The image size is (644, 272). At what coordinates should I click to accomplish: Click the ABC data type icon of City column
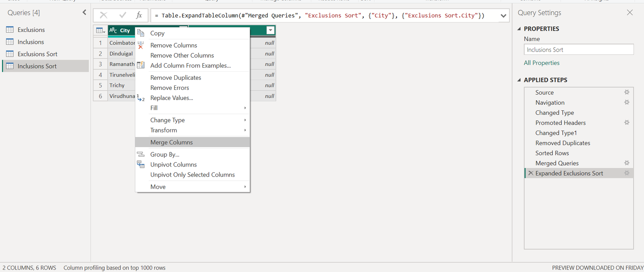pos(113,30)
